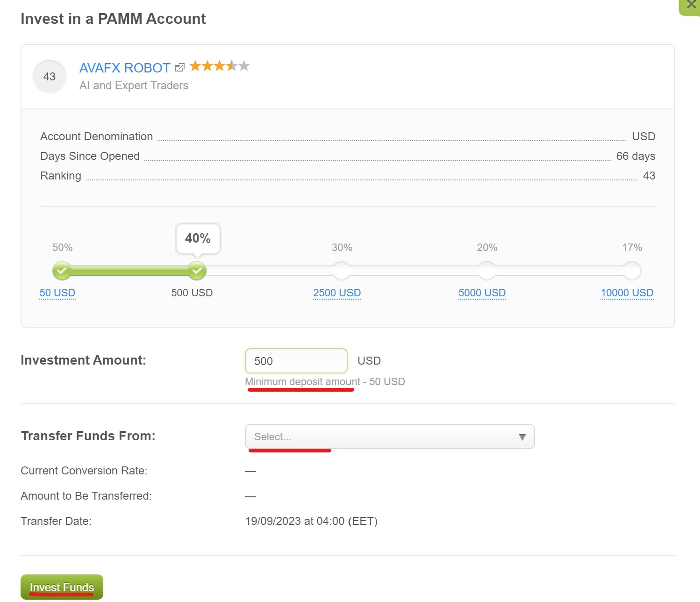Screen dimensions: 700x602
Task: Choose the 2500 USD amount link
Action: tap(337, 293)
